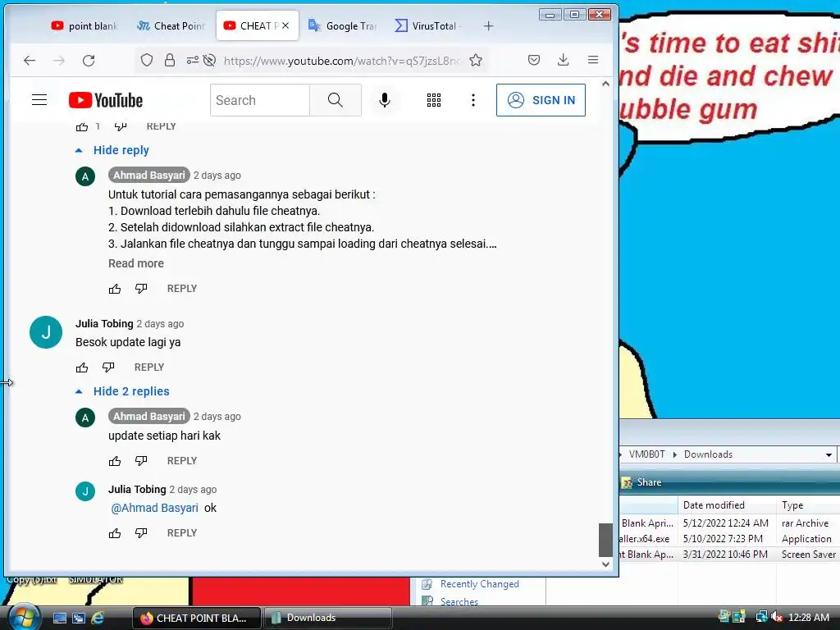The image size is (840, 630).
Task: Click the YouTube search field
Action: [x=260, y=100]
